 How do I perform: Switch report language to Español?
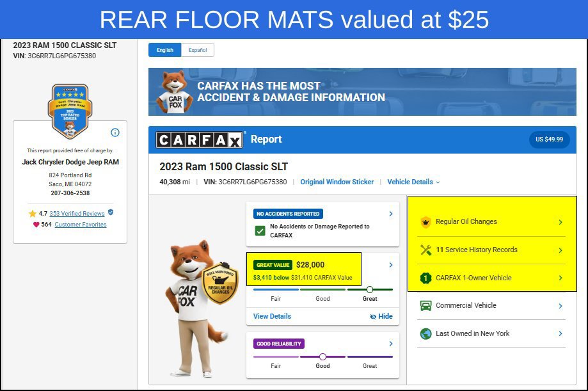point(198,50)
